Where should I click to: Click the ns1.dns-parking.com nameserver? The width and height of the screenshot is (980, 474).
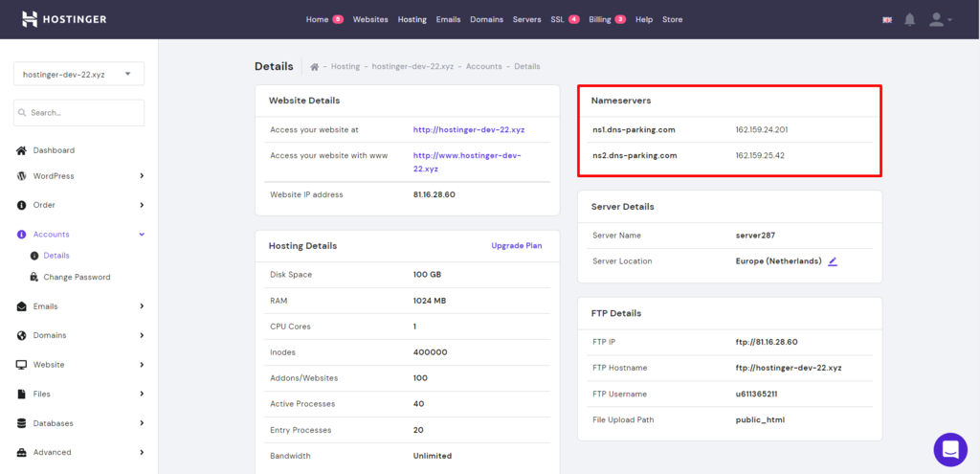[634, 130]
